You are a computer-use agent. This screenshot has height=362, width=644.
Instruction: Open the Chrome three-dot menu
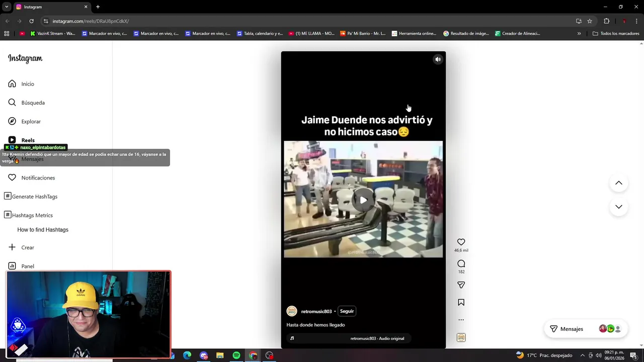coord(636,21)
